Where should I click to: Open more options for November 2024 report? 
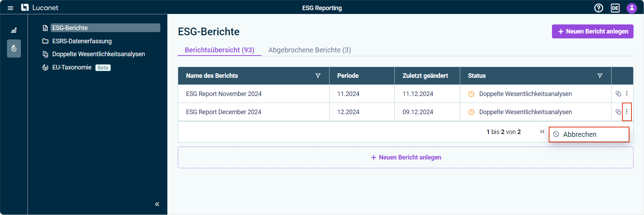pyautogui.click(x=627, y=94)
